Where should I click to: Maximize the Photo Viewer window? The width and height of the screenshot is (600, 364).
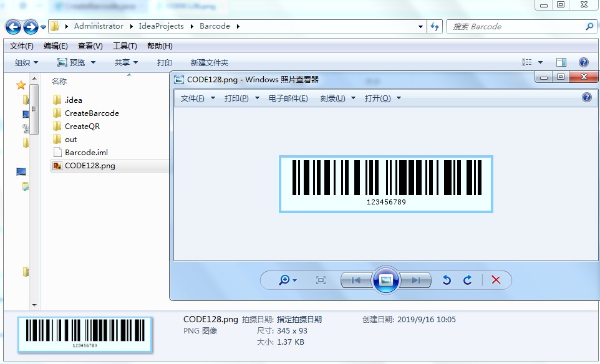point(561,77)
